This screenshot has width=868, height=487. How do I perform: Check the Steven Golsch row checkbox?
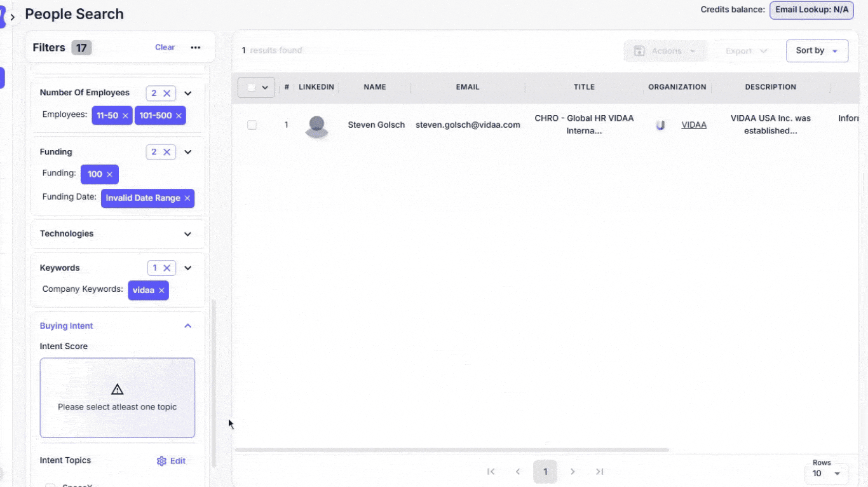click(x=252, y=125)
